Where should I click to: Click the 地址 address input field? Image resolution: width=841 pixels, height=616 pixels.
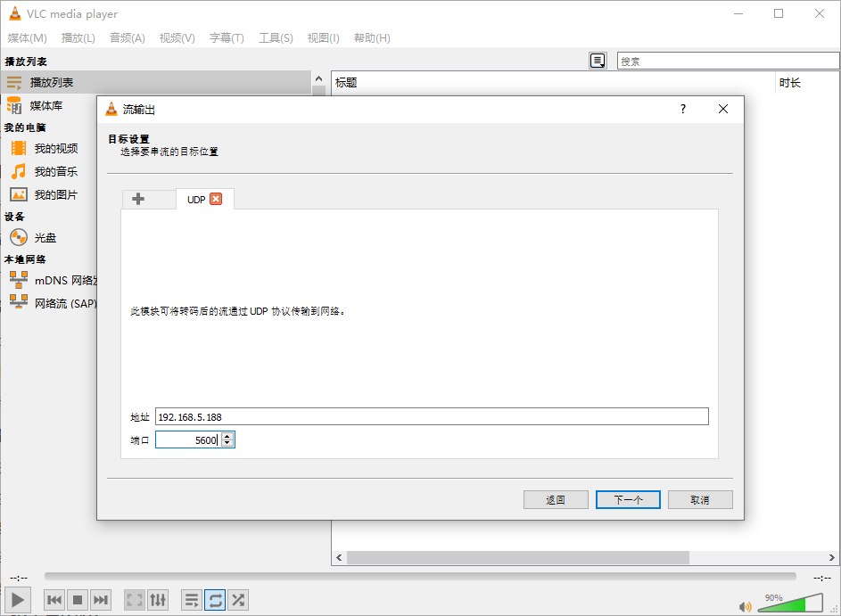(432, 416)
